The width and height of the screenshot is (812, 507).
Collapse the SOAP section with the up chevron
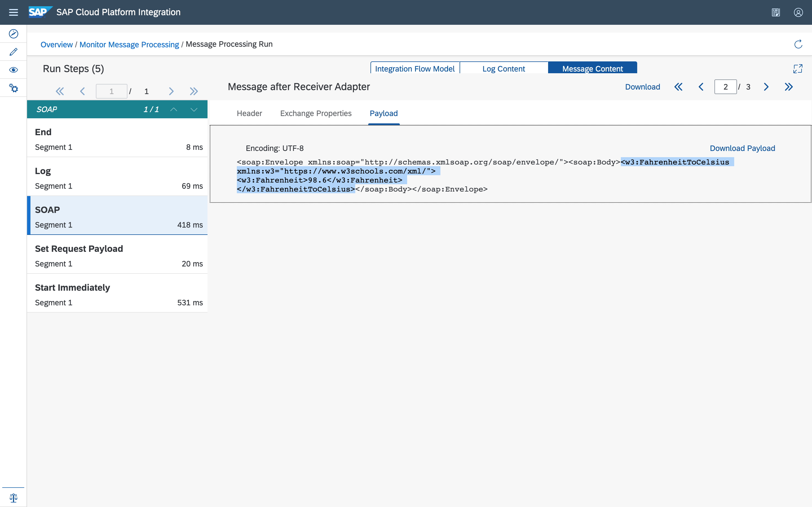point(174,109)
